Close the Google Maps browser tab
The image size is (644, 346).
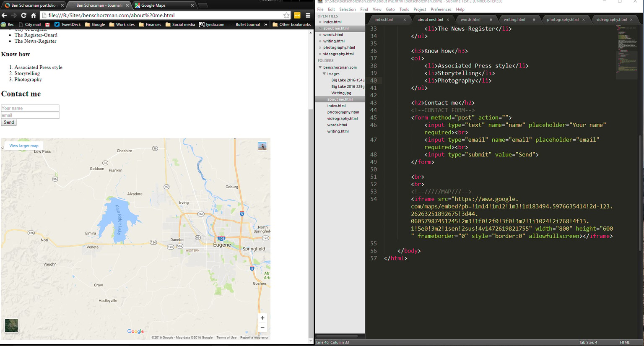192,5
